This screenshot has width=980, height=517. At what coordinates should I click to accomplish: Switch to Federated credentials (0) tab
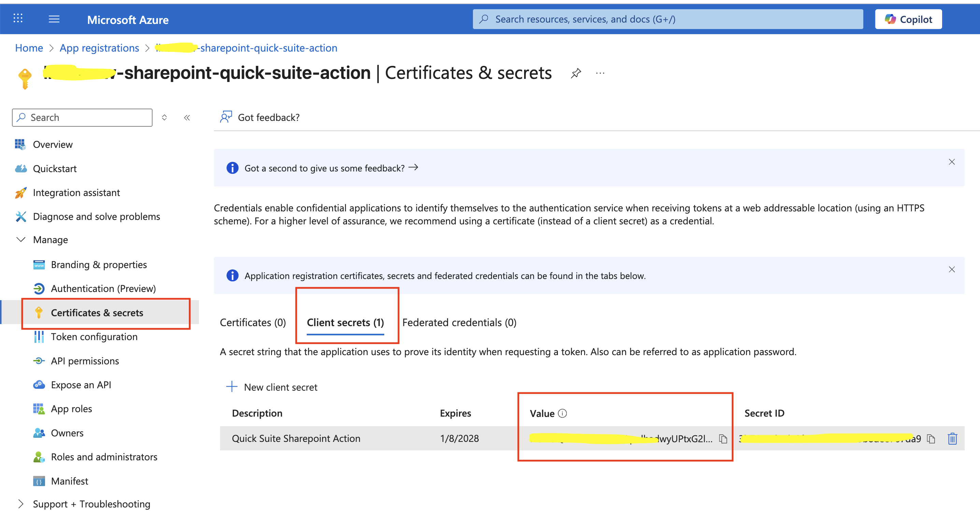click(459, 322)
